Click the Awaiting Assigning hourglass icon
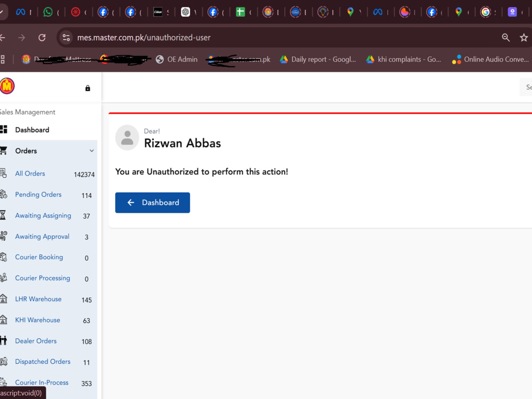 click(x=3, y=215)
